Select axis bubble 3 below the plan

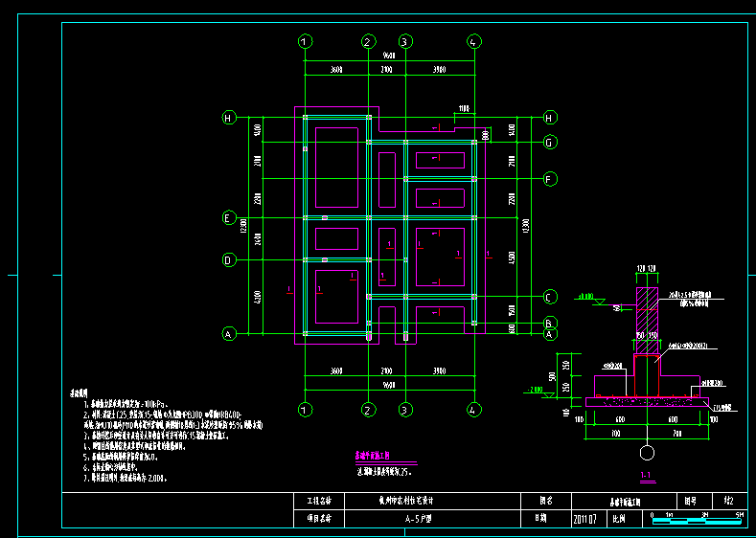405,410
